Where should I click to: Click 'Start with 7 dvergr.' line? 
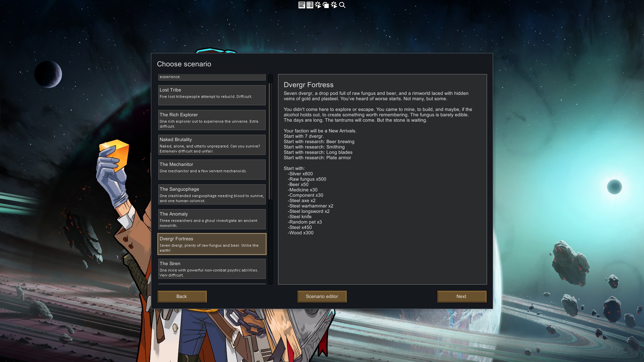point(304,136)
